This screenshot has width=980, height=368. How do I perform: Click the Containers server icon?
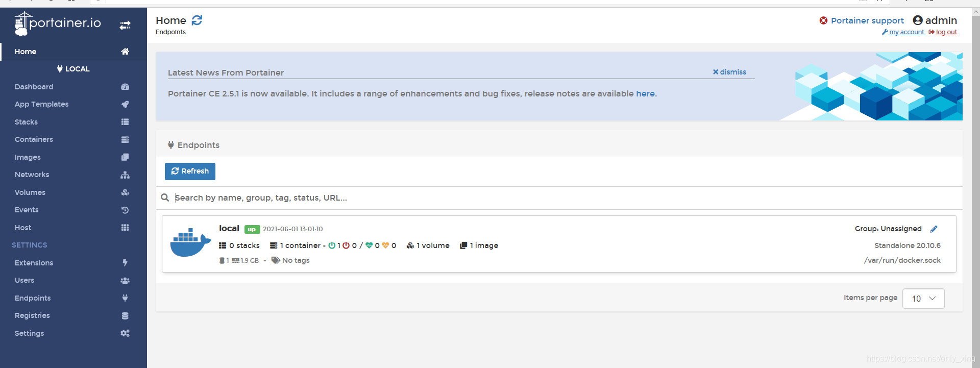125,139
